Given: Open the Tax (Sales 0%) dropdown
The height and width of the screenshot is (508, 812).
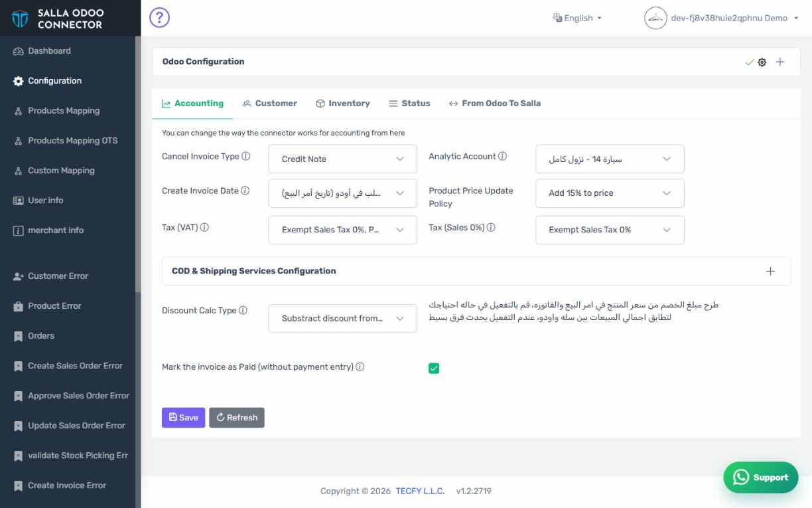Looking at the screenshot, I should click(610, 230).
